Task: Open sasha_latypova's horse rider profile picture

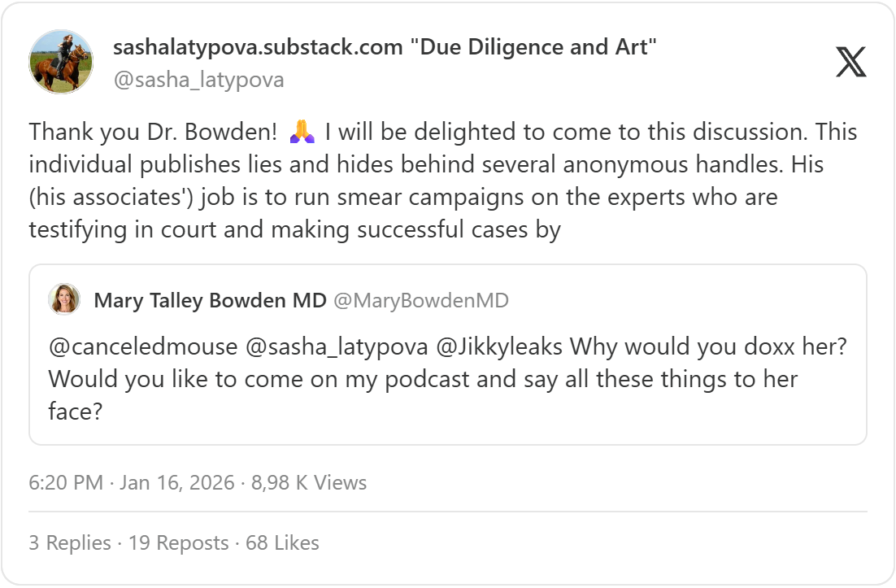Action: 61,62
